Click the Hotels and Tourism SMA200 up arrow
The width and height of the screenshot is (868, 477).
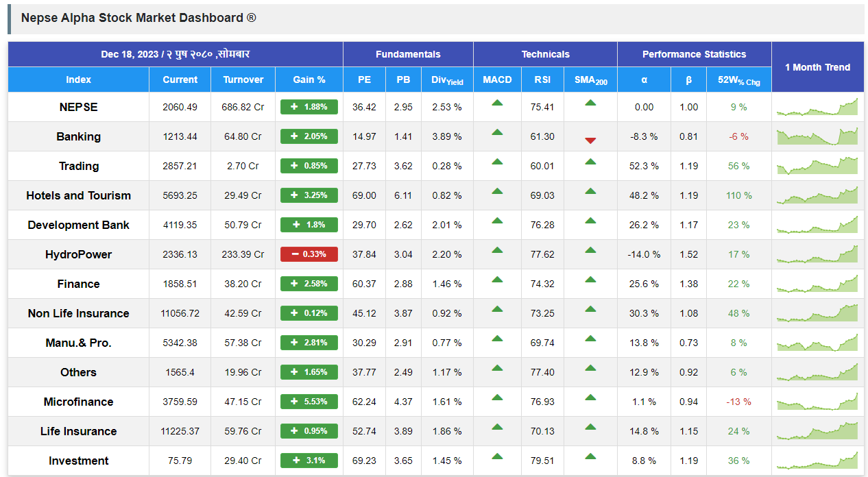pos(590,191)
